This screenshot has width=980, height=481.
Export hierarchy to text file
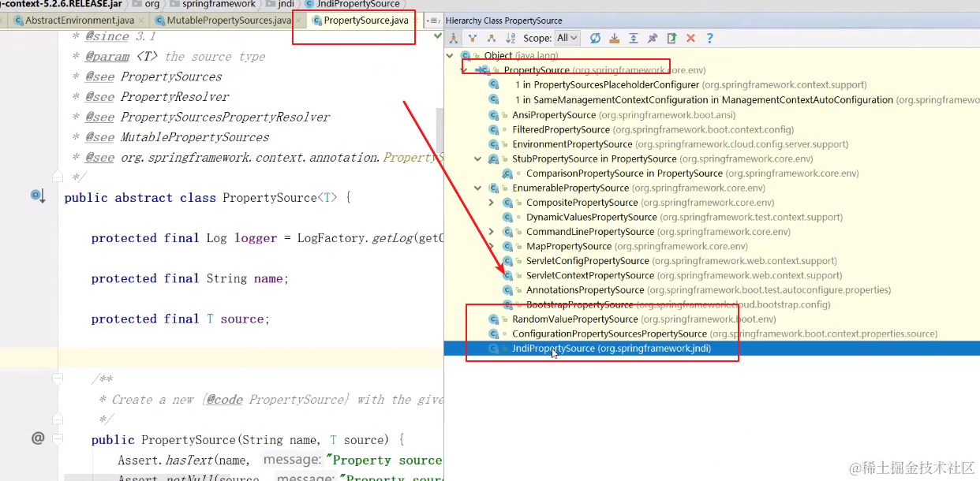point(671,38)
